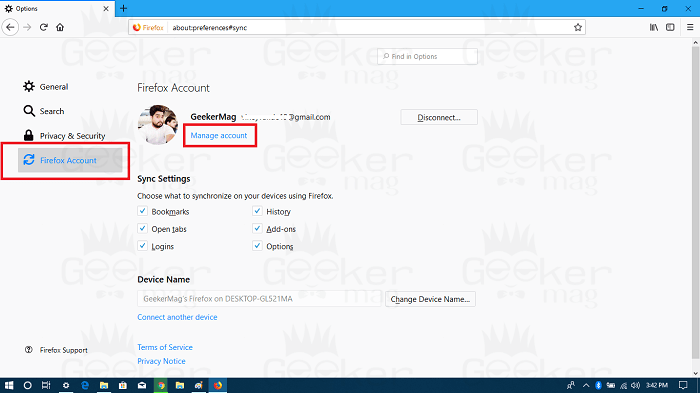Open the Action Center notifications icon
Screen dimensions: 700x393
click(x=683, y=385)
